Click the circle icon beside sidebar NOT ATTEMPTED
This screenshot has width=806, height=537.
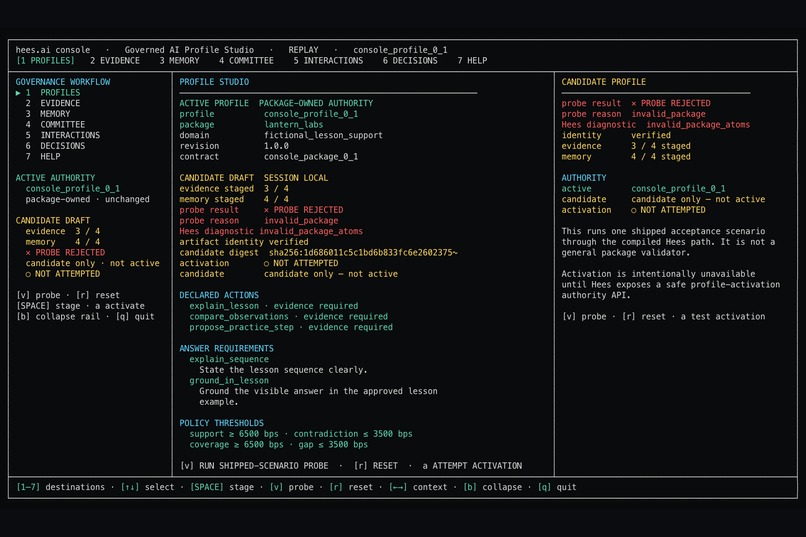(28, 274)
